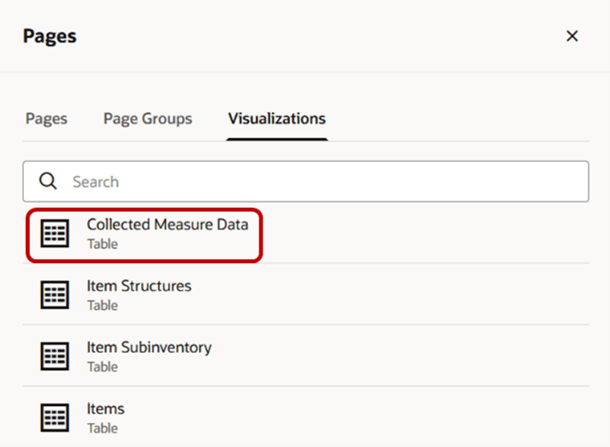Click the Table subtitle under Collected Measure Data
The height and width of the screenshot is (447, 610).
click(102, 244)
